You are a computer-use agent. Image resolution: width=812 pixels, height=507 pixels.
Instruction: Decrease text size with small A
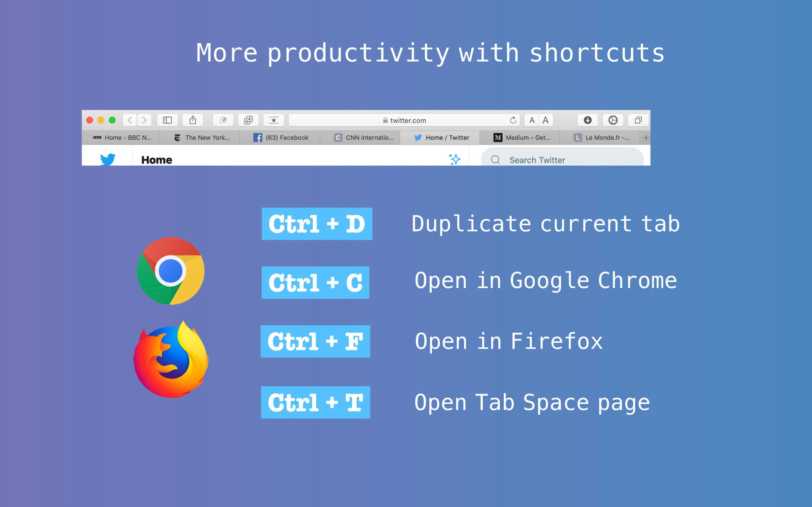[532, 120]
